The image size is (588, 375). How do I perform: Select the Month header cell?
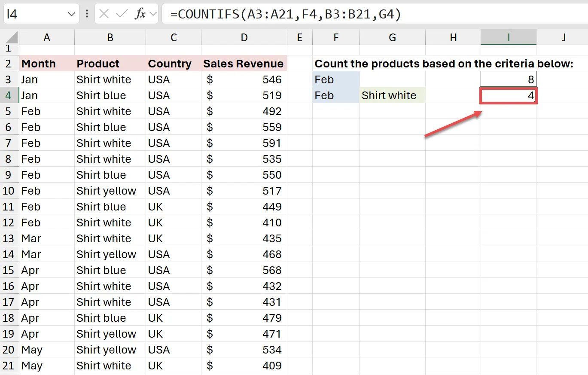pyautogui.click(x=46, y=64)
